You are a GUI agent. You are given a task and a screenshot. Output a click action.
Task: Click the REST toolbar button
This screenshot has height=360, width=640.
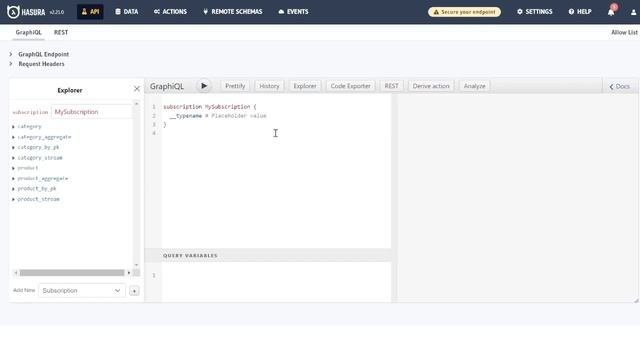click(391, 86)
